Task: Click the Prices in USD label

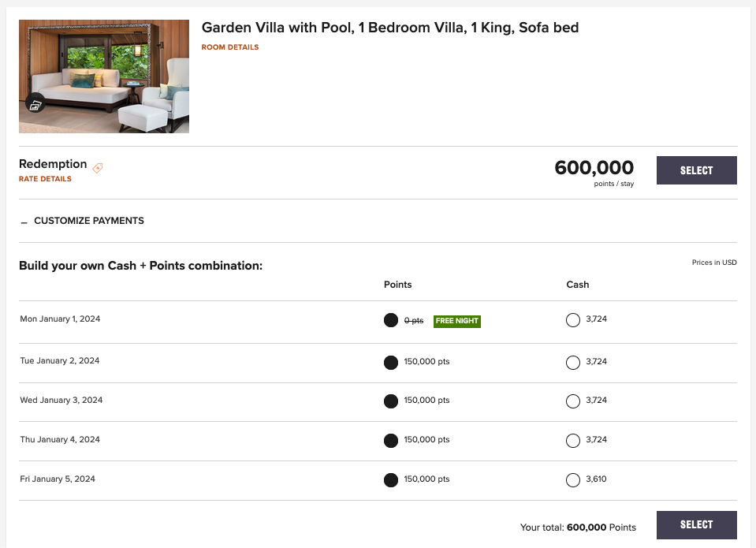Action: 714,262
